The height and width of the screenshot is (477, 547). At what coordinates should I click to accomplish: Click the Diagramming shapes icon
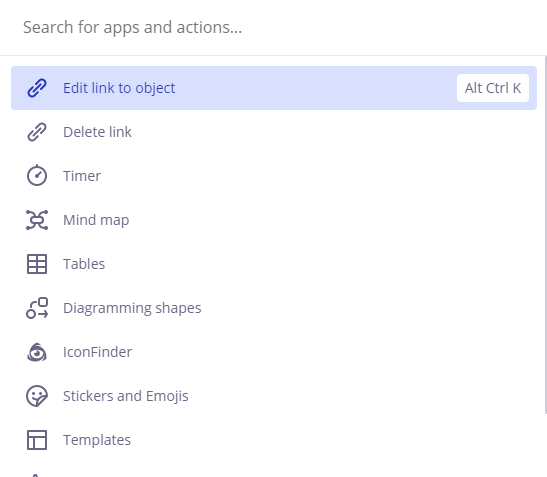(37, 308)
